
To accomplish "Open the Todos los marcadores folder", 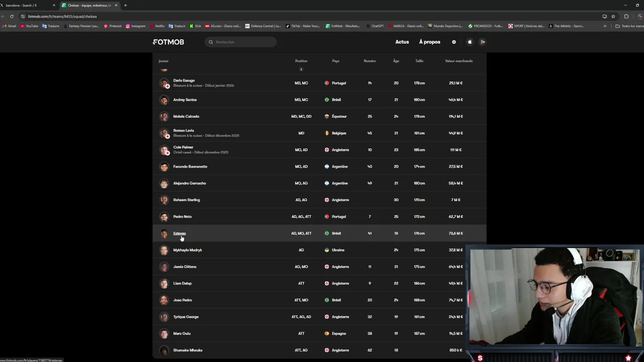I will point(629,26).
